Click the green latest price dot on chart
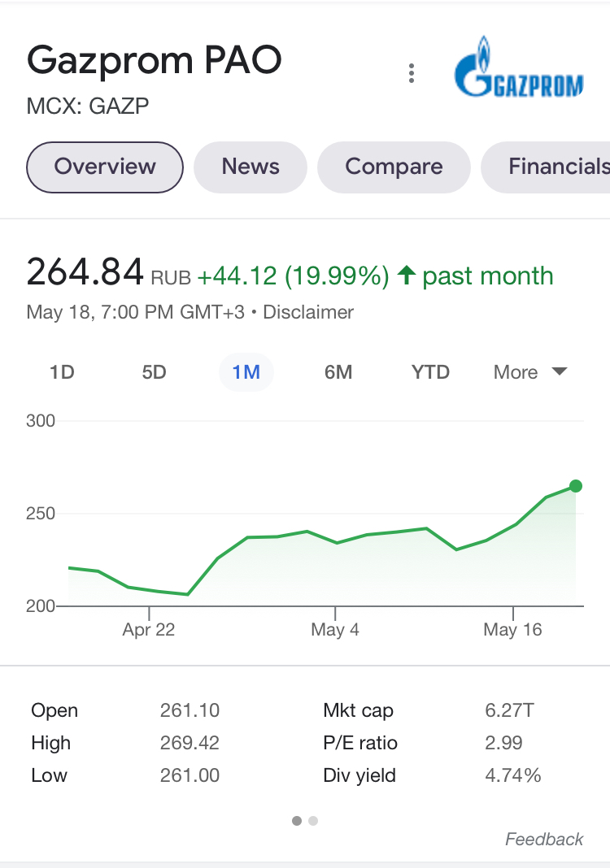Viewport: 610px width, 868px height. (576, 486)
